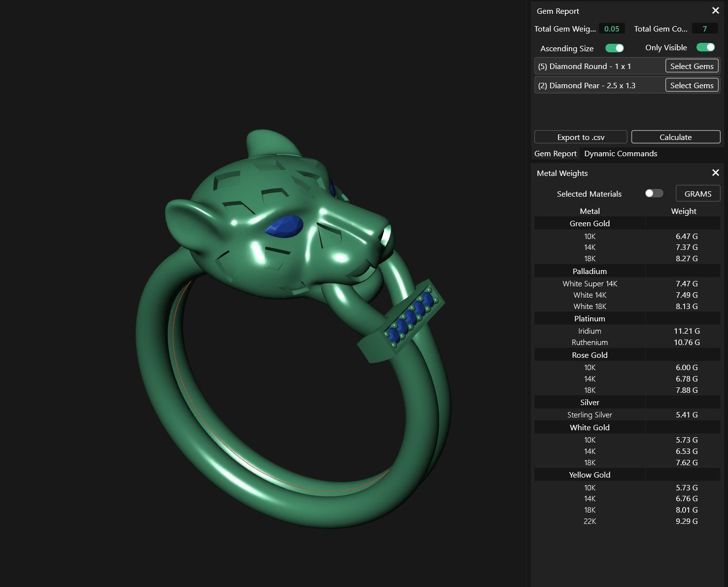
Task: Toggle the Only Visible switch
Action: (705, 47)
